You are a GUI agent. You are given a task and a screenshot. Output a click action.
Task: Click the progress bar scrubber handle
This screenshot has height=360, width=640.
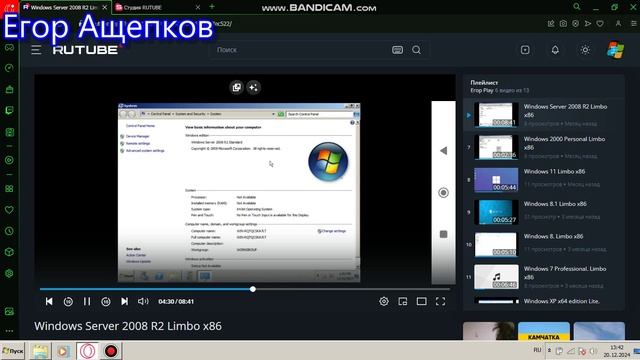(253, 289)
